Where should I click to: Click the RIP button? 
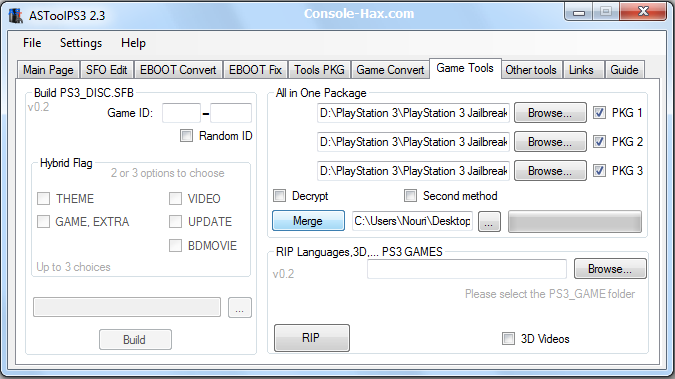(x=312, y=338)
